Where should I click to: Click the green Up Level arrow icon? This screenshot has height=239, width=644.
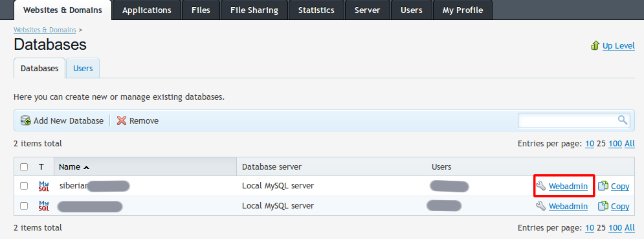(595, 45)
